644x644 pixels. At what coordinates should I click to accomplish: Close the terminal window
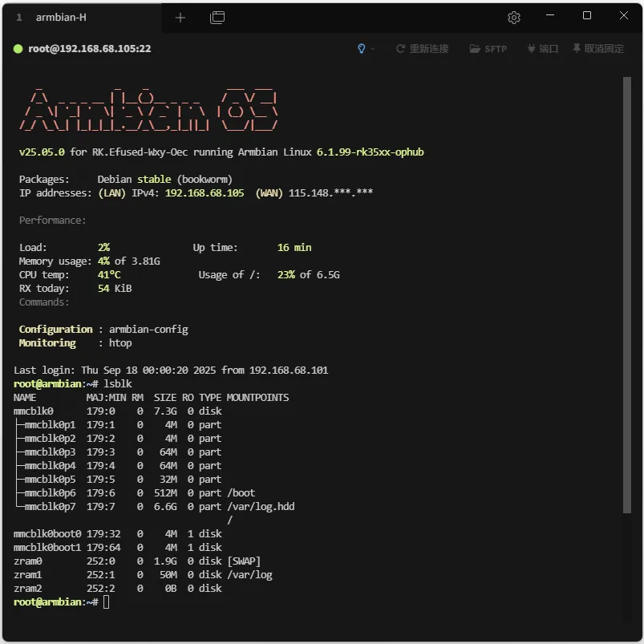pos(624,16)
